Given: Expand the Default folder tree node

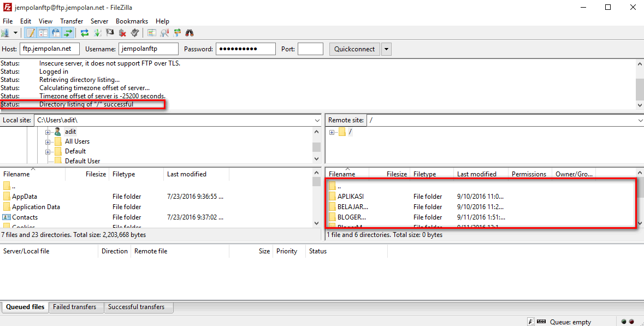Looking at the screenshot, I should [48, 152].
